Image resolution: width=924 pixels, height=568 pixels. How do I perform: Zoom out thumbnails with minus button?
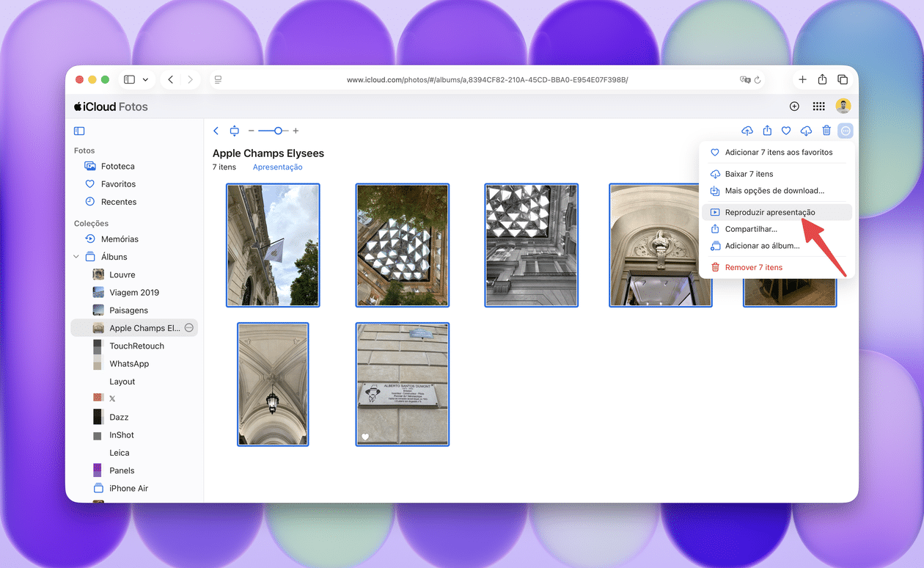pos(251,131)
